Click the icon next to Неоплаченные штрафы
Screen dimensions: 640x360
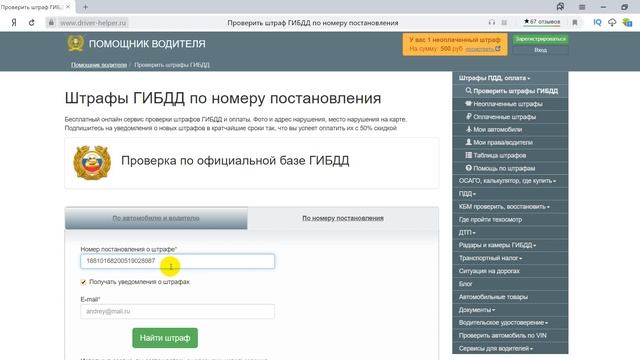pyautogui.click(x=469, y=104)
